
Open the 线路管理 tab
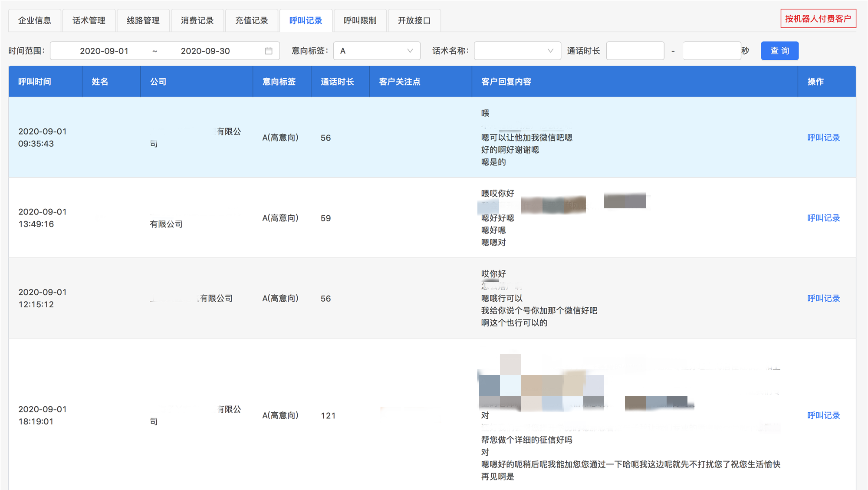click(x=143, y=20)
